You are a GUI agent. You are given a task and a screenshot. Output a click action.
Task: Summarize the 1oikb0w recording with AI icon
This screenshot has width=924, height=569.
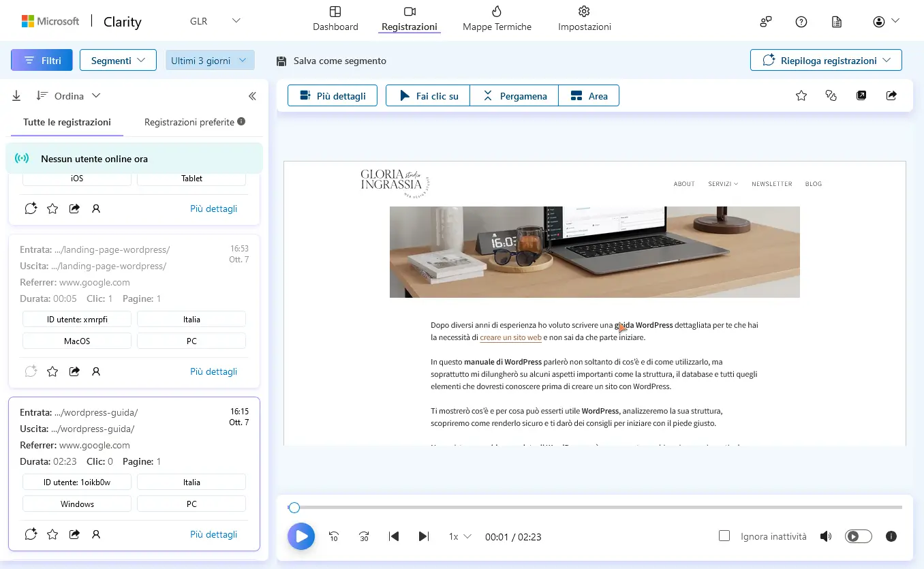(31, 534)
